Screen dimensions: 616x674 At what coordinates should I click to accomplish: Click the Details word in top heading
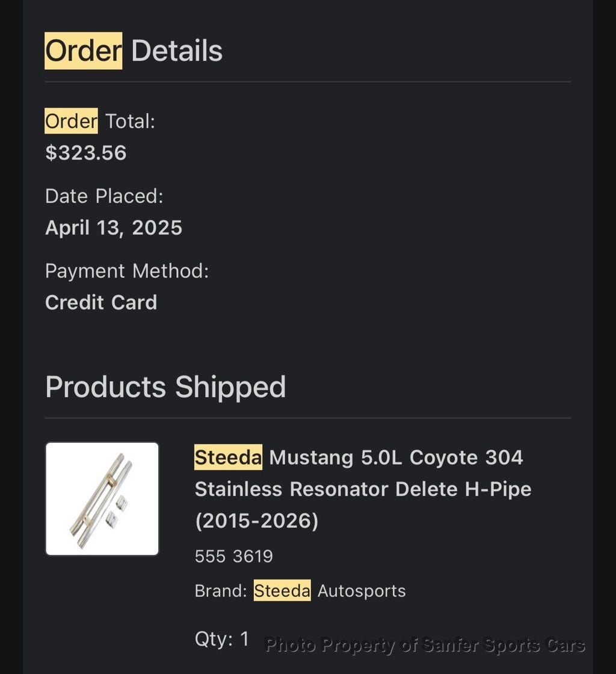click(x=177, y=51)
